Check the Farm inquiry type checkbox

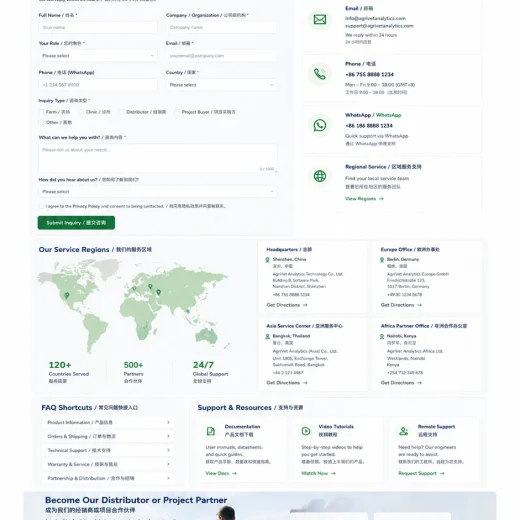(x=41, y=112)
